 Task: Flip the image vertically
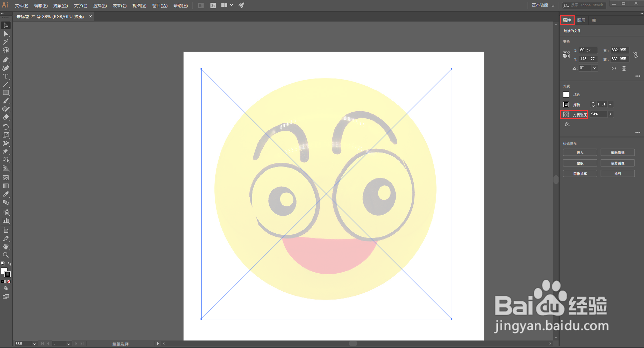pos(624,69)
